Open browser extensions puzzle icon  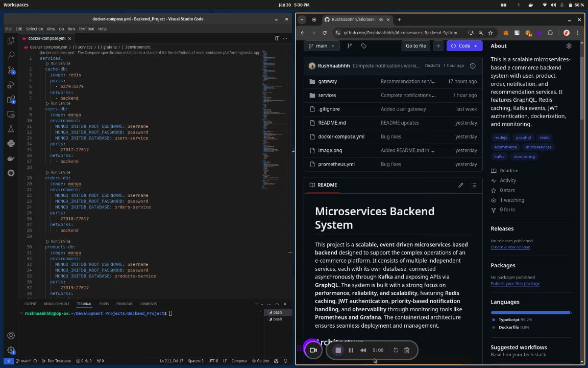tap(550, 33)
